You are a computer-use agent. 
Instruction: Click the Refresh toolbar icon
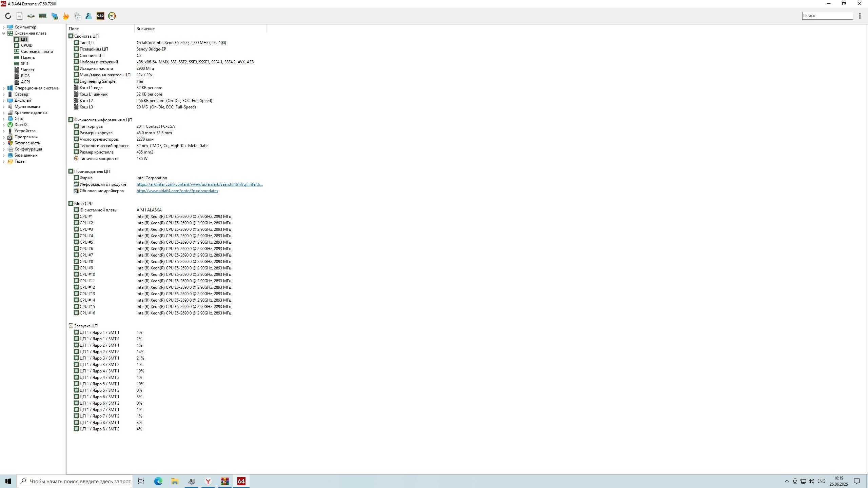8,16
